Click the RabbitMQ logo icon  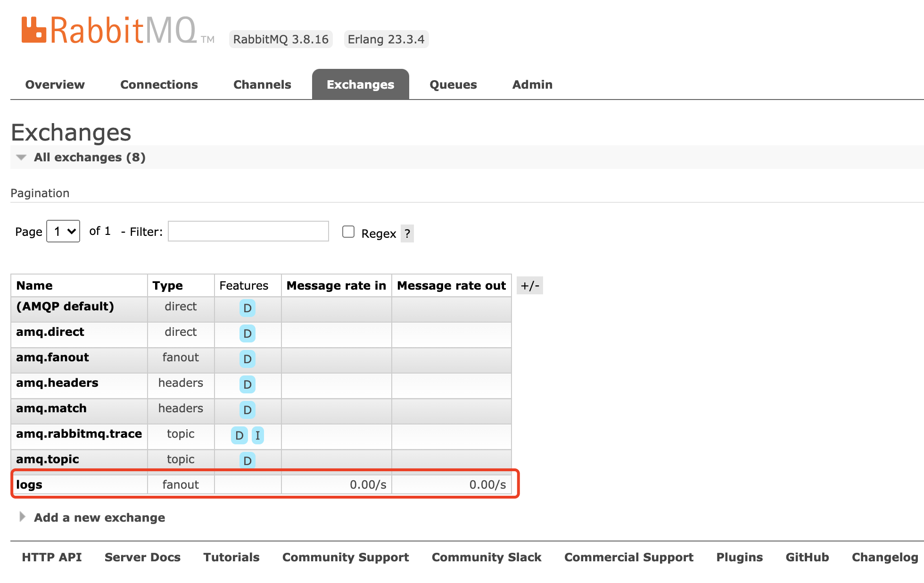point(34,30)
